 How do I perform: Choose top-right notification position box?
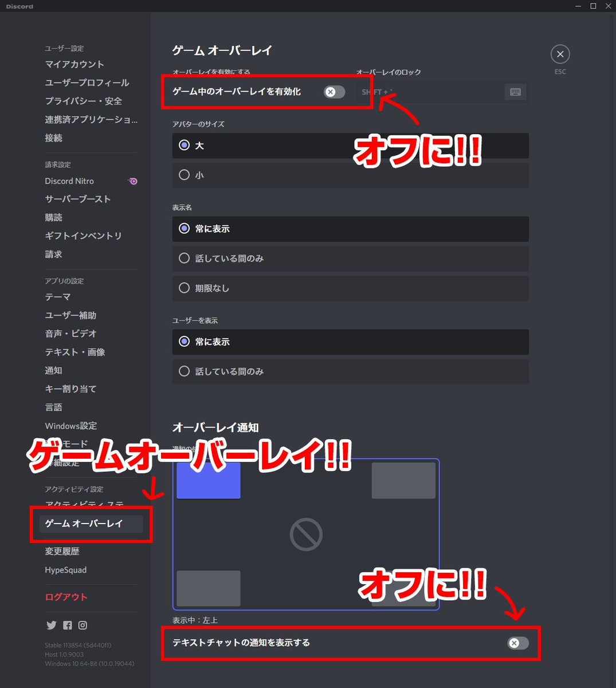tap(403, 480)
